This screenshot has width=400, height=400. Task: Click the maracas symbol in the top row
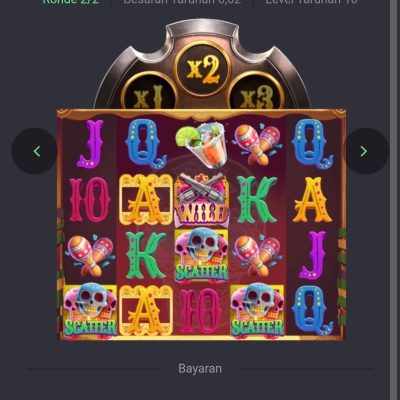257,144
